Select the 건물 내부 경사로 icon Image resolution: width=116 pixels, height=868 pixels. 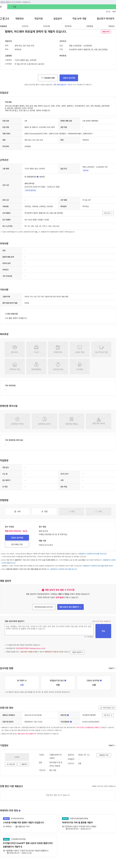pyautogui.click(x=98, y=421)
